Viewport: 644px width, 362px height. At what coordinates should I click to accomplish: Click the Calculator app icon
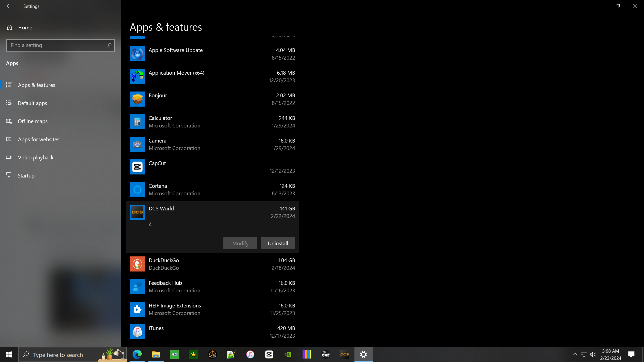pos(137,122)
